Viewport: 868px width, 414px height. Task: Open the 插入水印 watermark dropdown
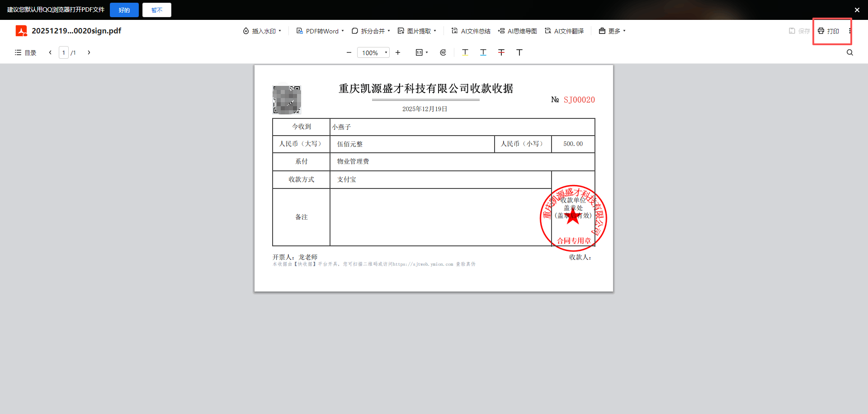[x=262, y=31]
